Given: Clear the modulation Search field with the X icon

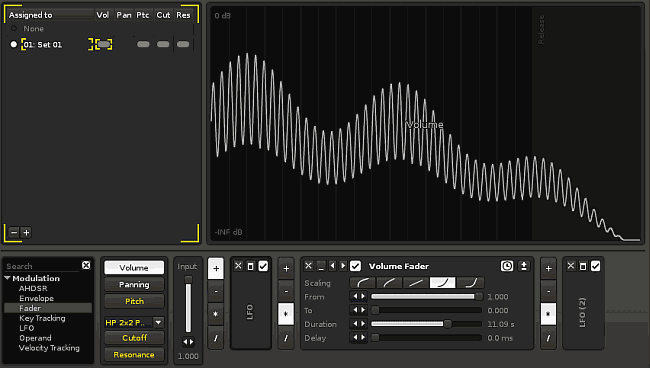Looking at the screenshot, I should click(x=86, y=265).
